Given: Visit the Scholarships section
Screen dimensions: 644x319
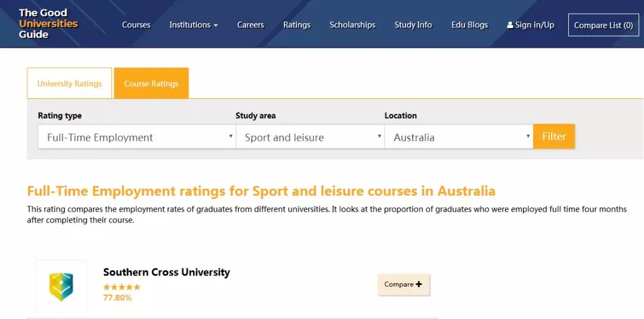Looking at the screenshot, I should coord(352,25).
